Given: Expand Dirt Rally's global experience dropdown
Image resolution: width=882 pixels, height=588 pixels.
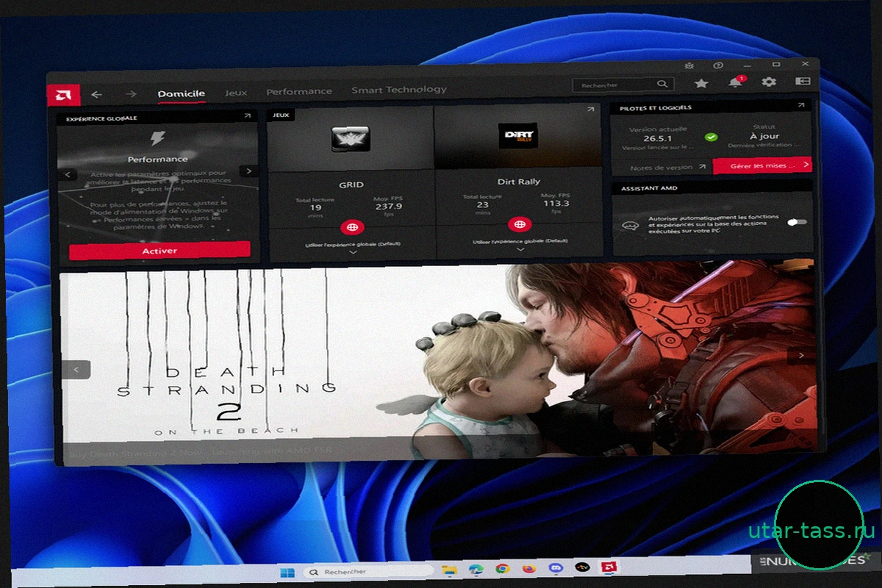Looking at the screenshot, I should point(520,249).
